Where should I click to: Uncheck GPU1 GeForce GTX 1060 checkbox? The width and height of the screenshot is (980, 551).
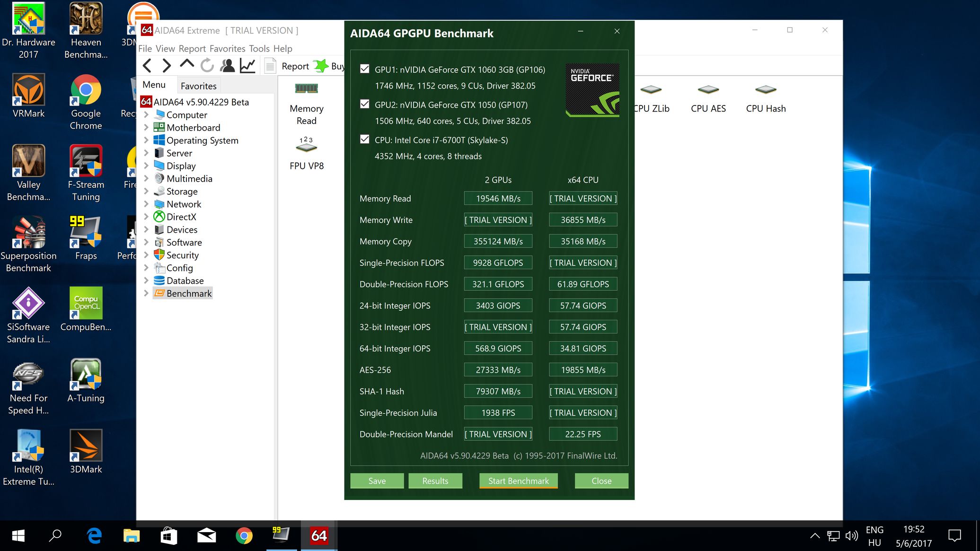(364, 69)
